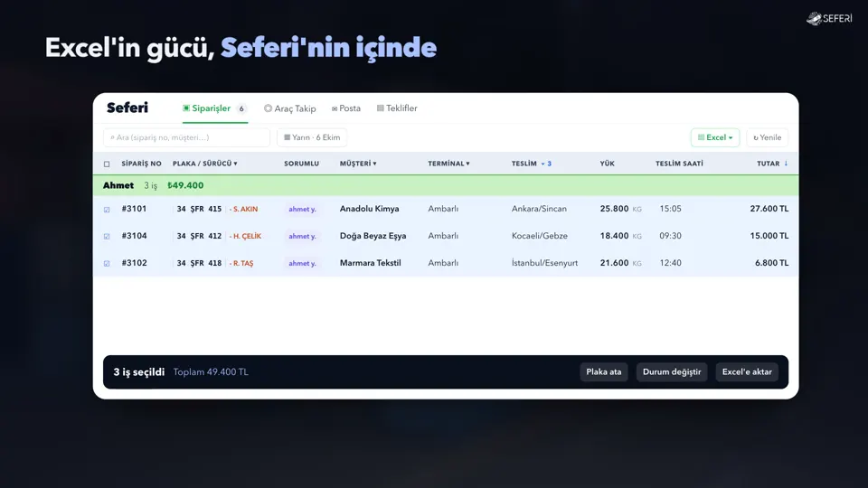Open the Yarın · 6 Ekim date filter

tap(312, 137)
